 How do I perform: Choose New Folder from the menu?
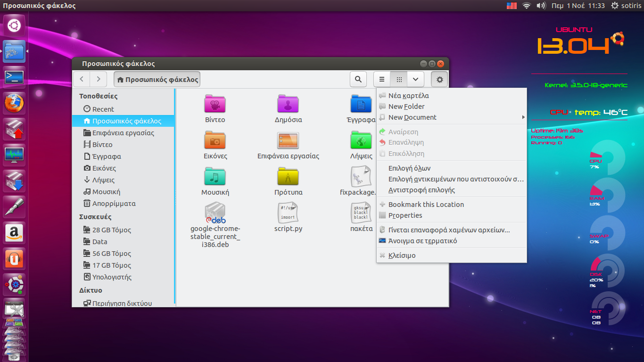[x=406, y=107]
